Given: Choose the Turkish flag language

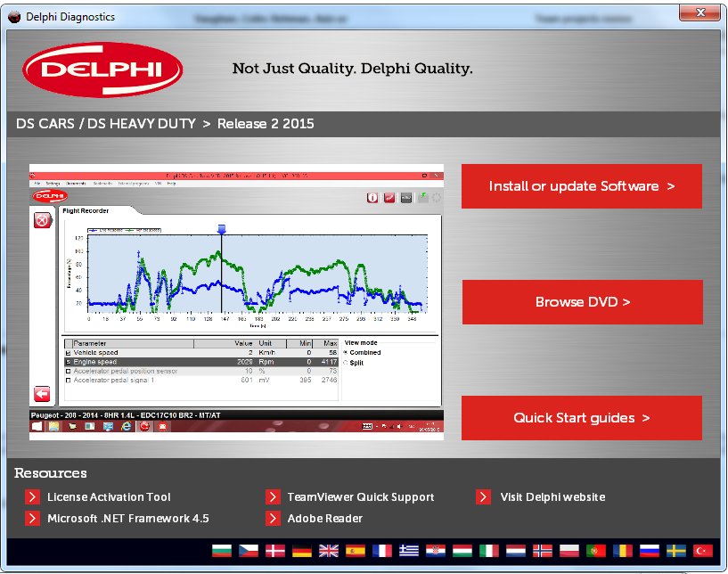Looking at the screenshot, I should pyautogui.click(x=703, y=551).
